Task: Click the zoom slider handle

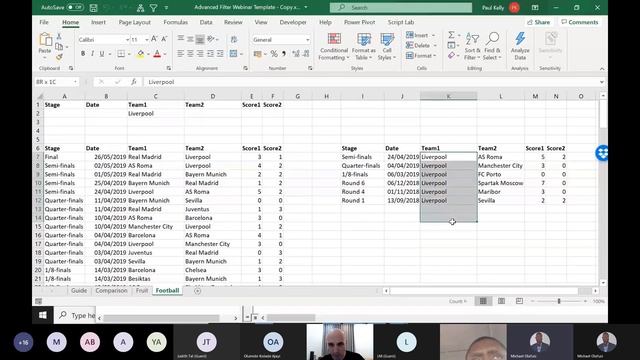Action: (x=559, y=301)
